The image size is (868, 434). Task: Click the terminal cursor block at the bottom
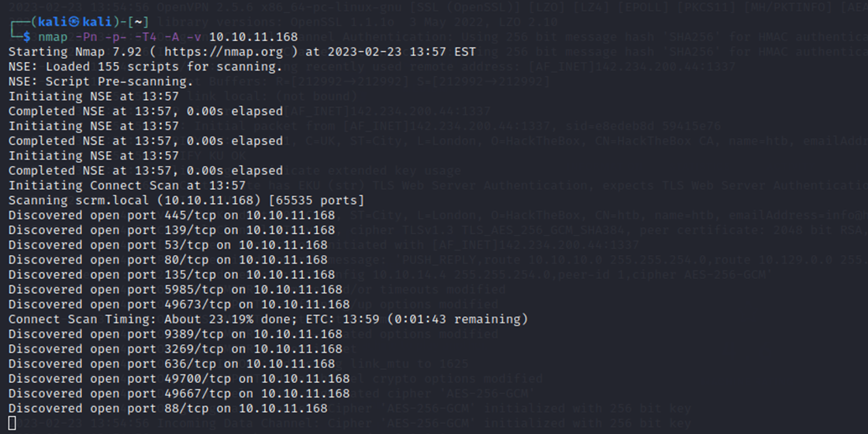tap(12, 423)
